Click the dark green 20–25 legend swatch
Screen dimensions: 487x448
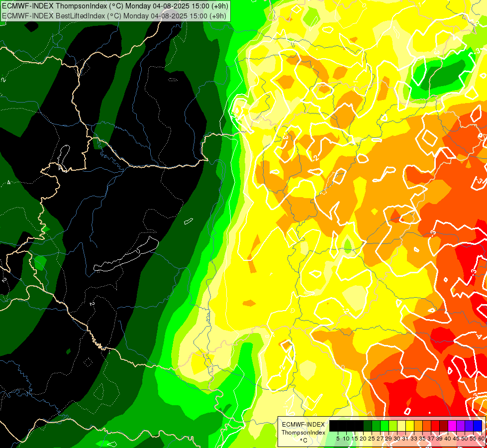(368, 426)
